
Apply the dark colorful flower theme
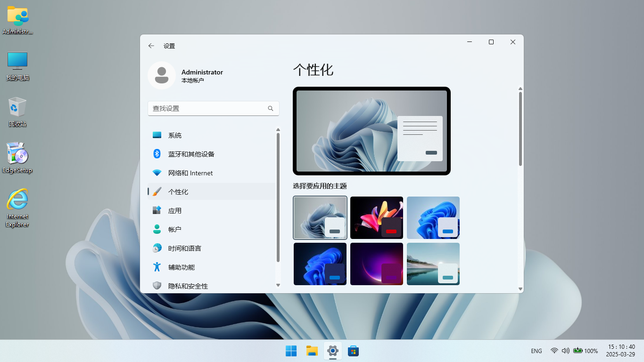click(377, 218)
